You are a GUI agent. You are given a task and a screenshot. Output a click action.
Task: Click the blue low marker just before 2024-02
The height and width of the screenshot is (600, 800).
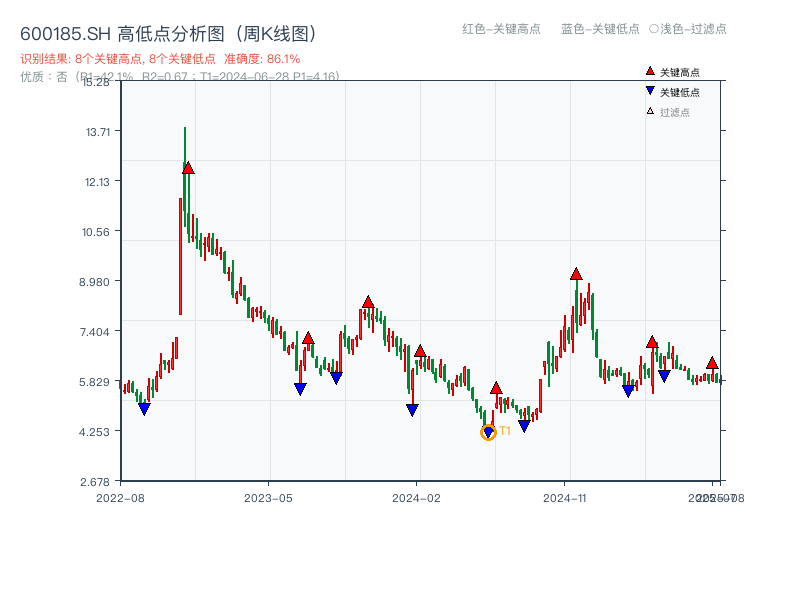point(412,410)
